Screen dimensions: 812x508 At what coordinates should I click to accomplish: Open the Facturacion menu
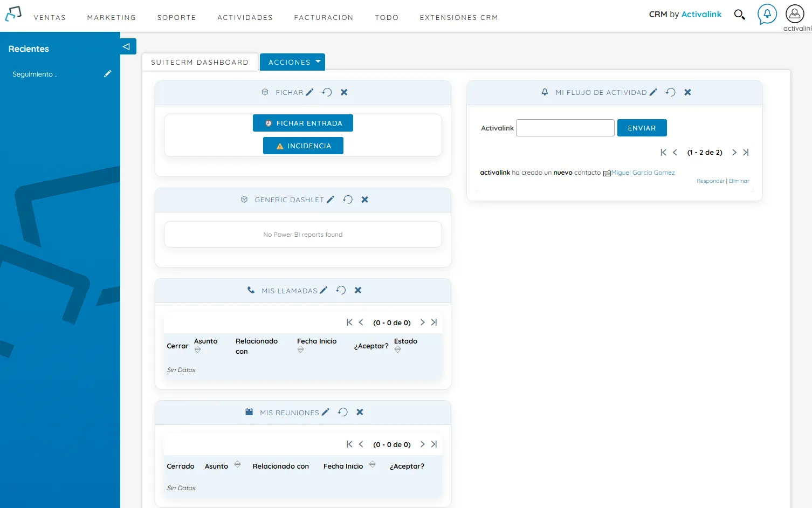pyautogui.click(x=324, y=17)
